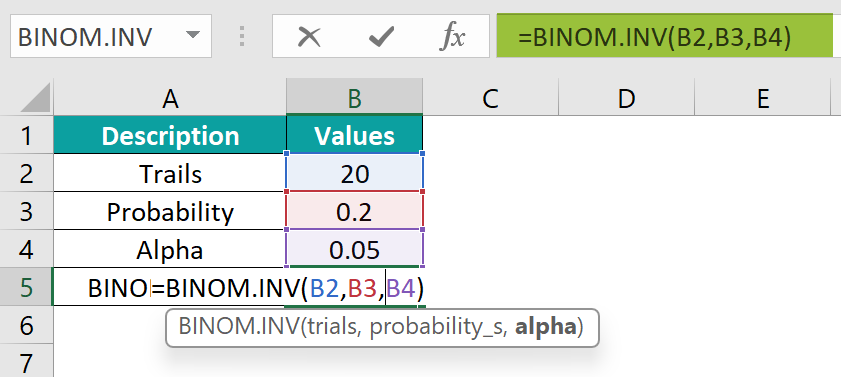Viewport: 841px width, 377px height.
Task: Confirm the formula with the checkmark
Action: (381, 37)
